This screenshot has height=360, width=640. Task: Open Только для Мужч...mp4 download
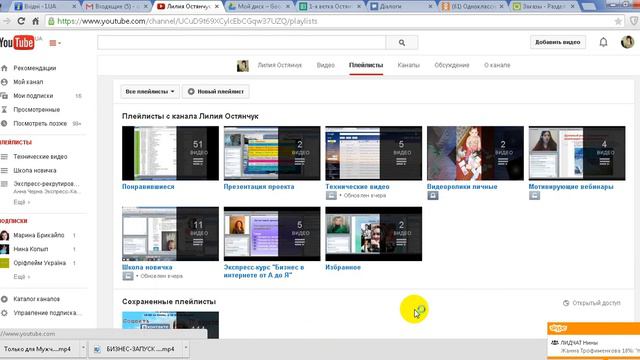[38, 349]
